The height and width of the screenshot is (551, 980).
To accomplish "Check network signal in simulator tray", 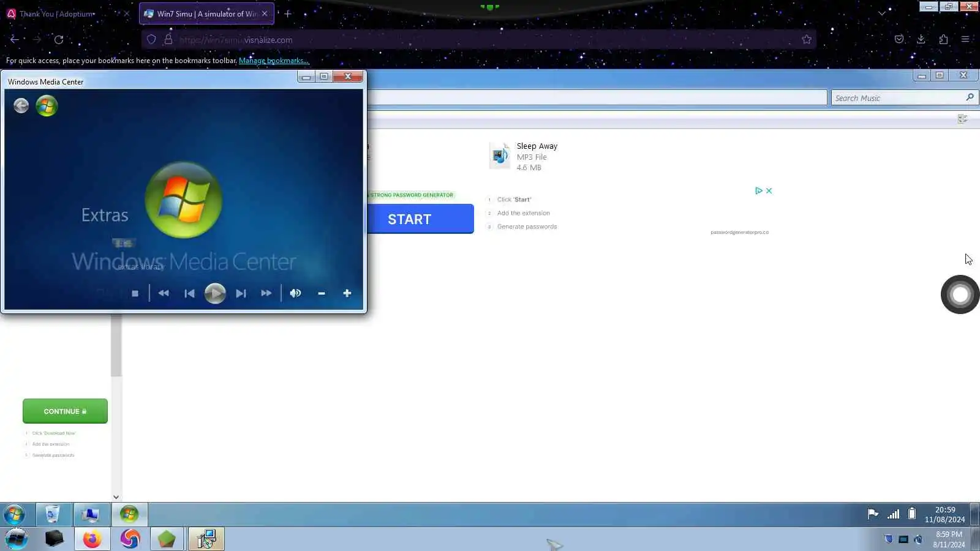I will coord(894,514).
